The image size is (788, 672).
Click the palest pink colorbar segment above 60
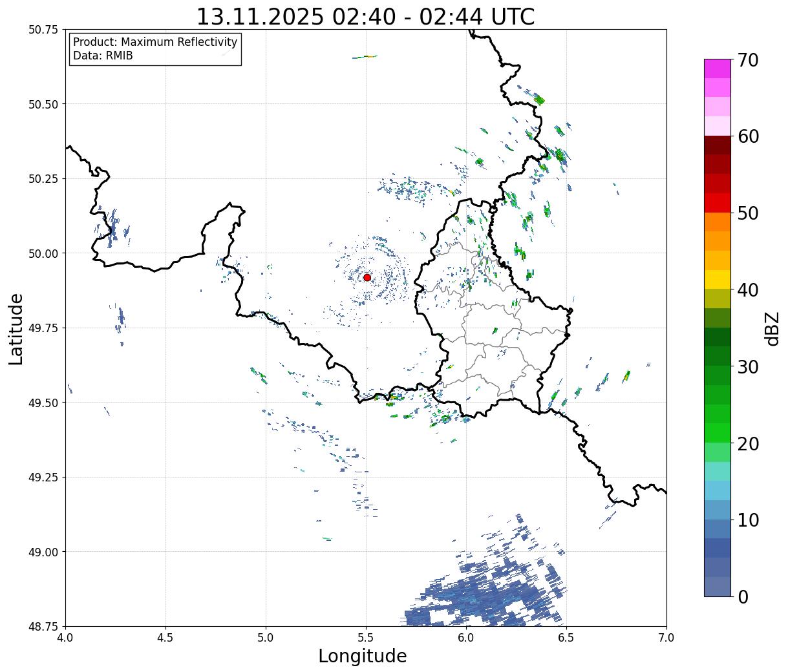(x=718, y=126)
